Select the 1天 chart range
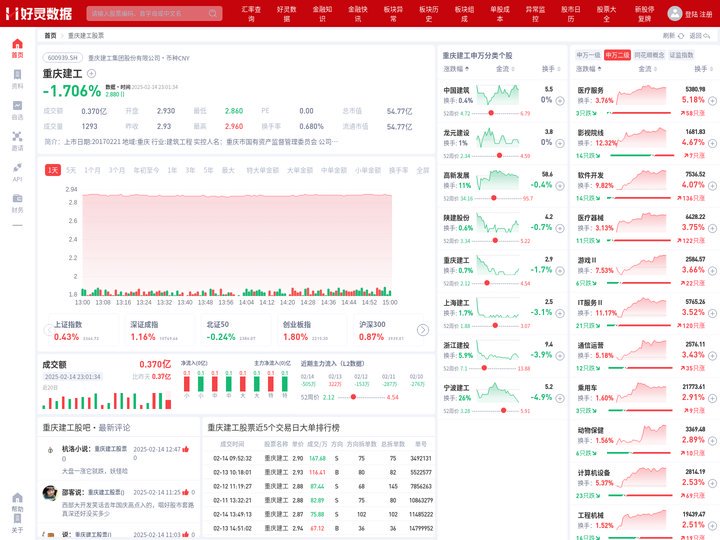 [x=53, y=170]
